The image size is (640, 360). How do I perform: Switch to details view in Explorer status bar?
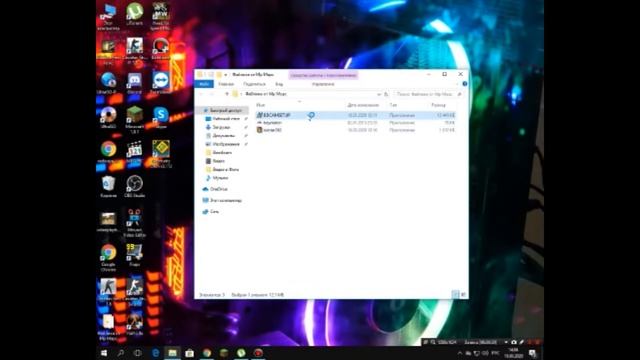point(456,294)
